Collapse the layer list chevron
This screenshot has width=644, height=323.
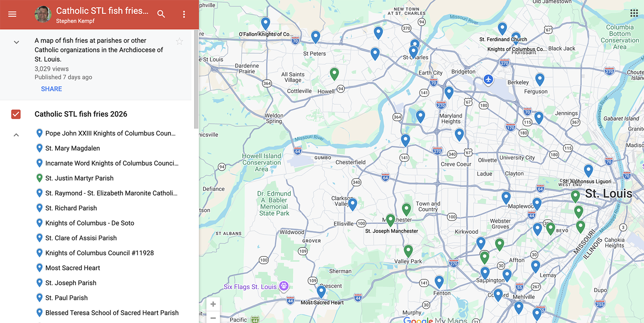pos(16,135)
